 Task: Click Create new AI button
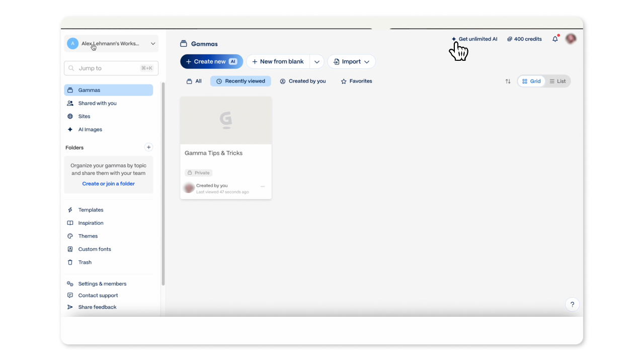(x=211, y=61)
